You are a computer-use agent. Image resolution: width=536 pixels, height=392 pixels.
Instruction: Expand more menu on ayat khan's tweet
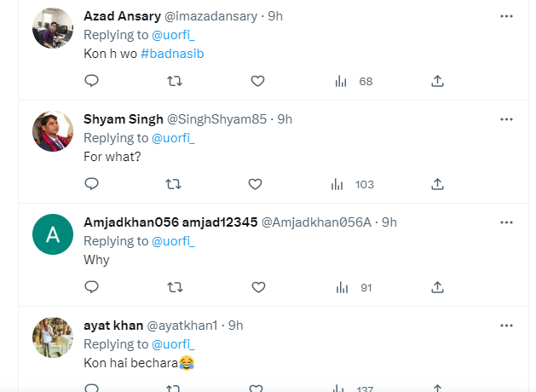pyautogui.click(x=507, y=326)
